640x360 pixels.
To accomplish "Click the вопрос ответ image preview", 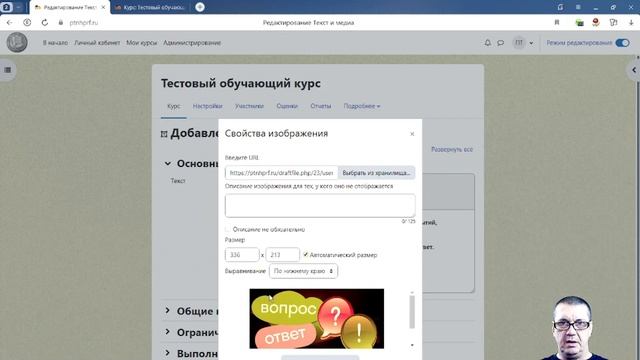I will point(317,319).
